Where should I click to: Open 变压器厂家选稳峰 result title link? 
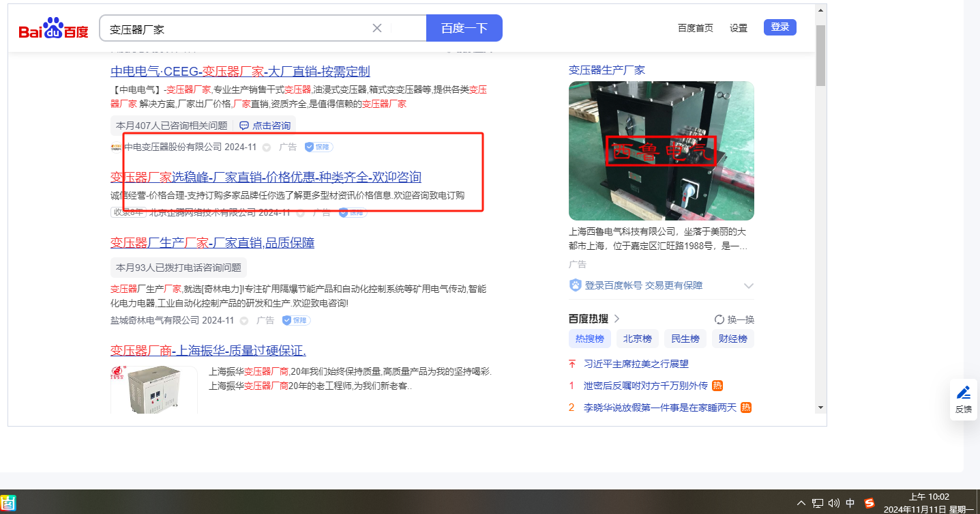[266, 177]
